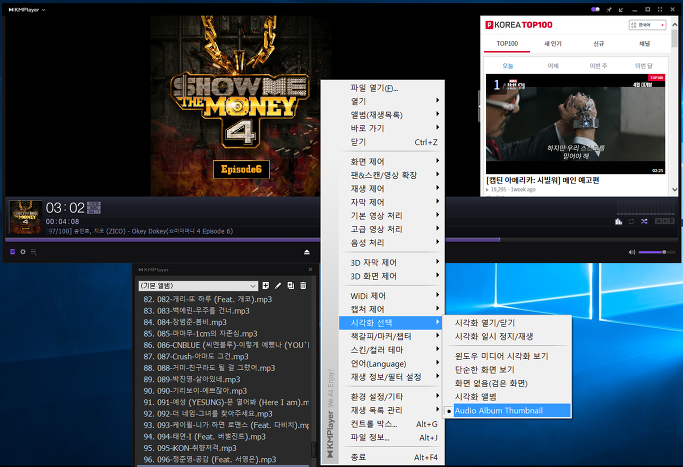Select 시각화 열기/닫기 in submenu
Image resolution: width=683 pixels, height=467 pixels.
tap(507, 323)
